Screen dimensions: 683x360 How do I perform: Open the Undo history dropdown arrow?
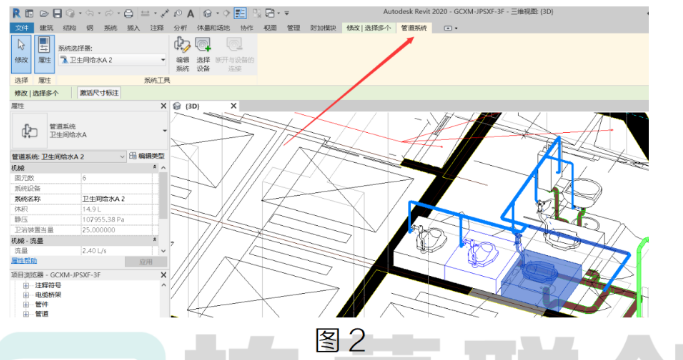click(99, 14)
